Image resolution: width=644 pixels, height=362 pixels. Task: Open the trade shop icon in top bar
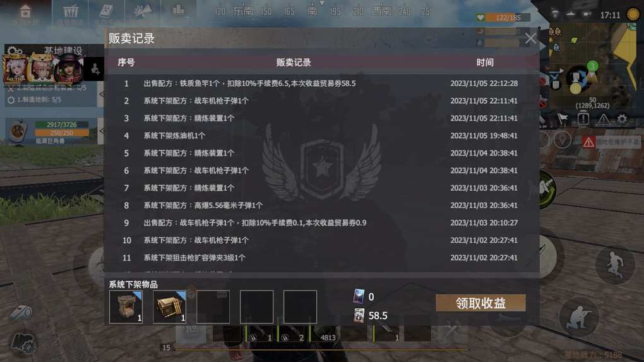(70, 13)
